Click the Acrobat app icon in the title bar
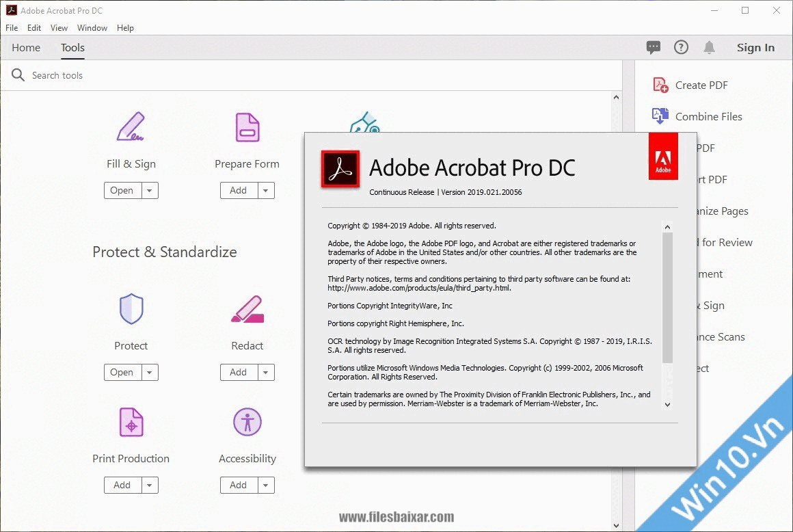The height and width of the screenshot is (532, 793). [x=11, y=10]
